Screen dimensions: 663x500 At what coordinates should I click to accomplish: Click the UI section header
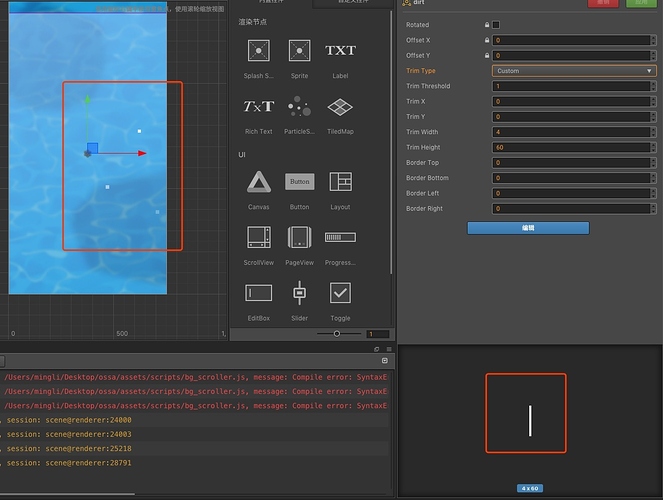(242, 155)
